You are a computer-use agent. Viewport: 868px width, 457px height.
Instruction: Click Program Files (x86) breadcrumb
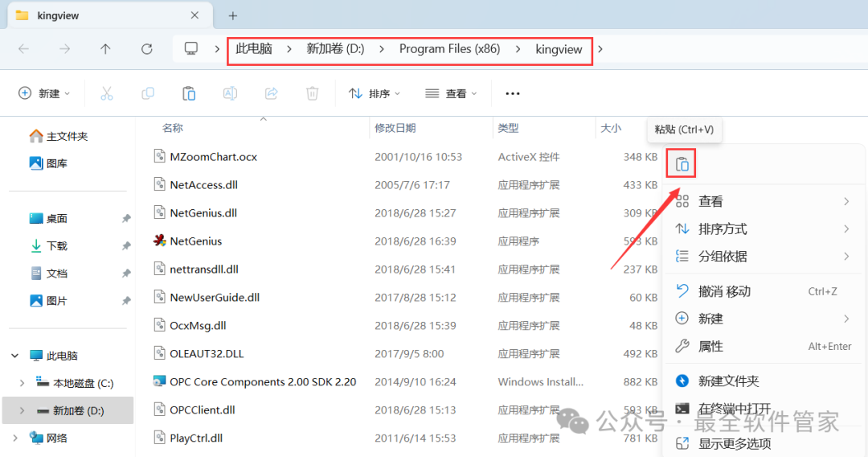tap(449, 49)
